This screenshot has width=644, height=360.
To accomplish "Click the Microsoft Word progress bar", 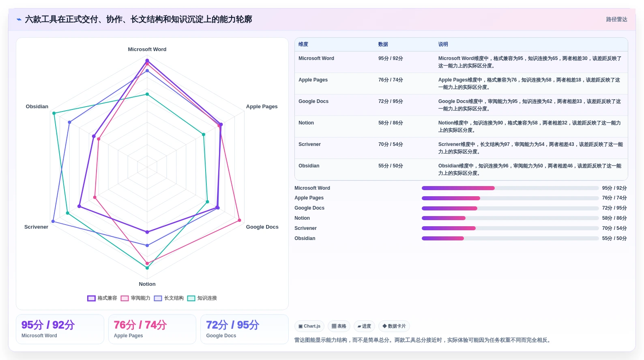I will [x=510, y=188].
